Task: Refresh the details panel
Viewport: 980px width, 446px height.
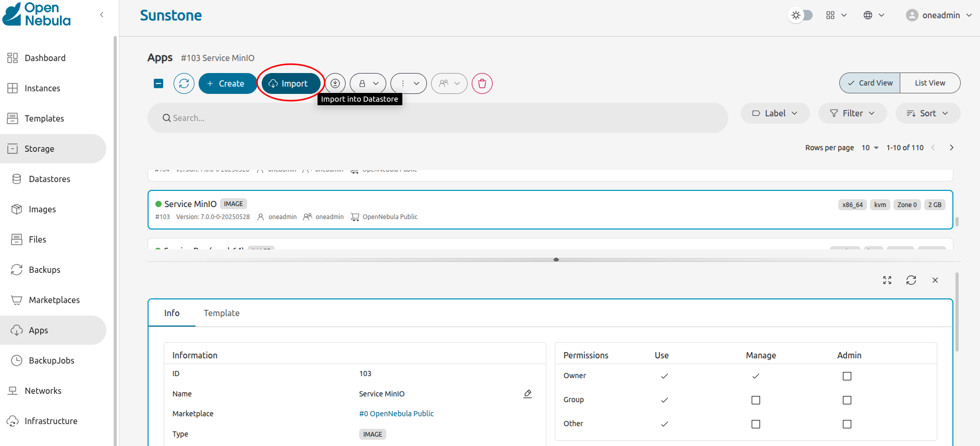Action: point(911,280)
